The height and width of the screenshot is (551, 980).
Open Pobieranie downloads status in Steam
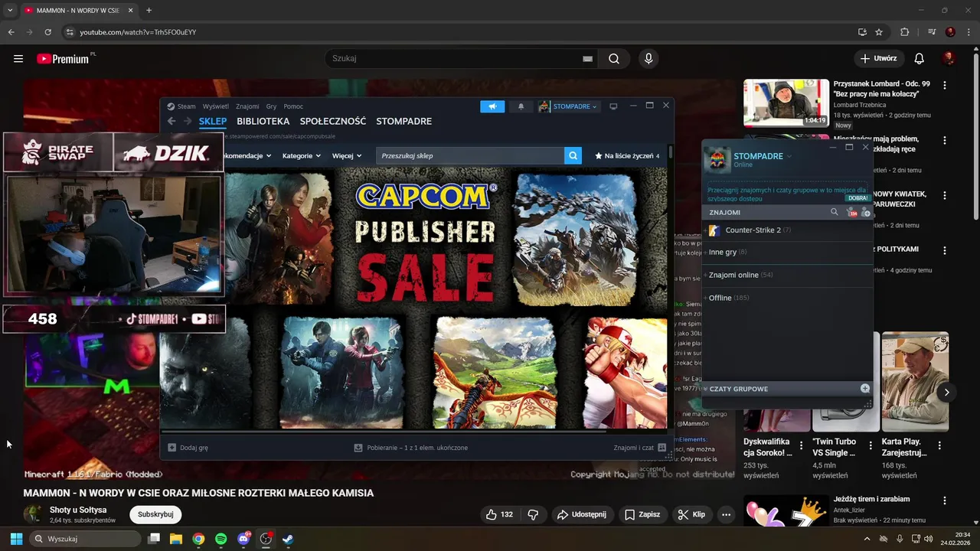pos(411,448)
